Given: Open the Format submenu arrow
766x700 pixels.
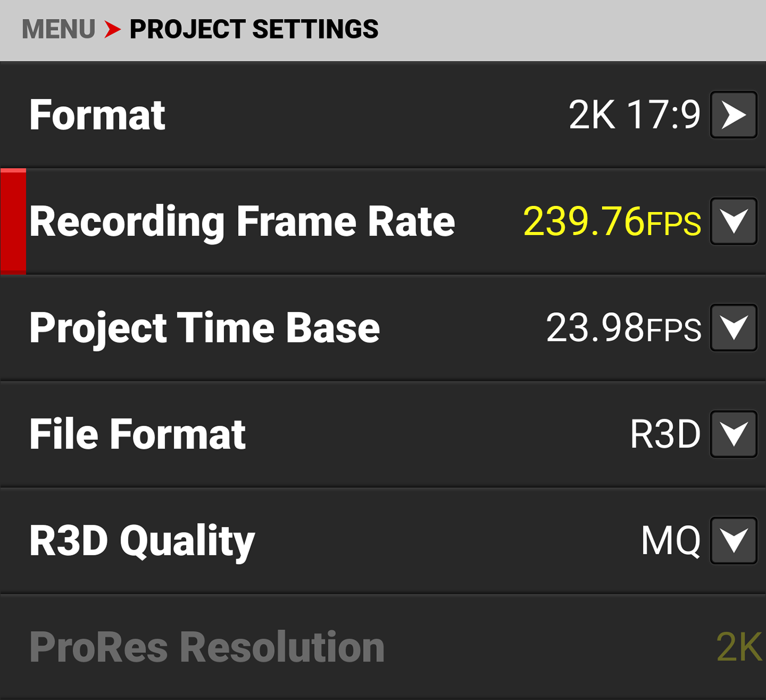Looking at the screenshot, I should point(733,115).
